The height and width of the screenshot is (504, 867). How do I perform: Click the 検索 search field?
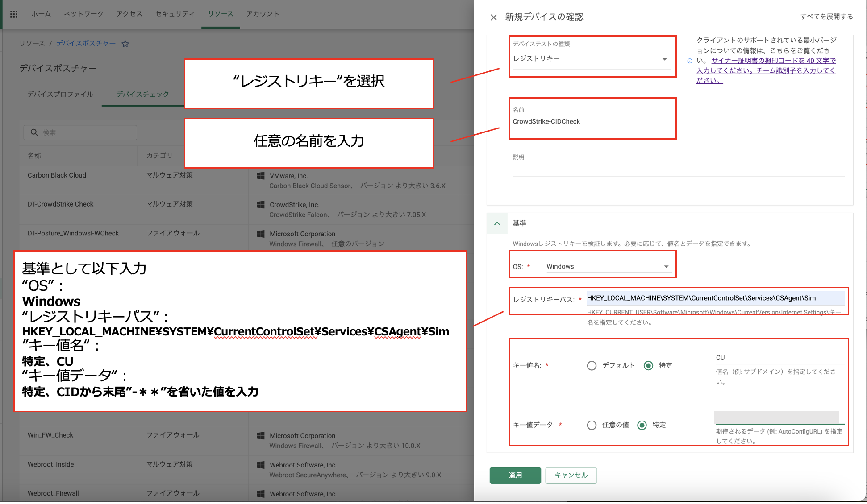(x=80, y=132)
